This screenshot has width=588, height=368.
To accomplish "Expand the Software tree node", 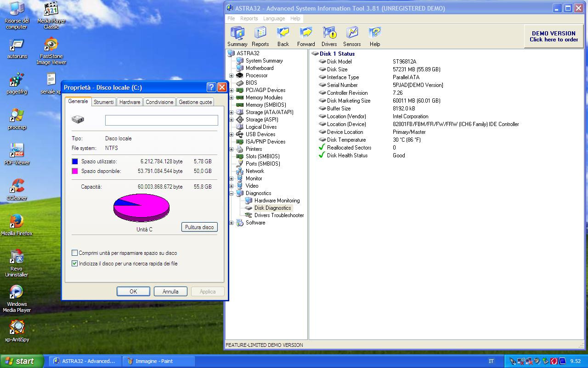I will pos(232,223).
